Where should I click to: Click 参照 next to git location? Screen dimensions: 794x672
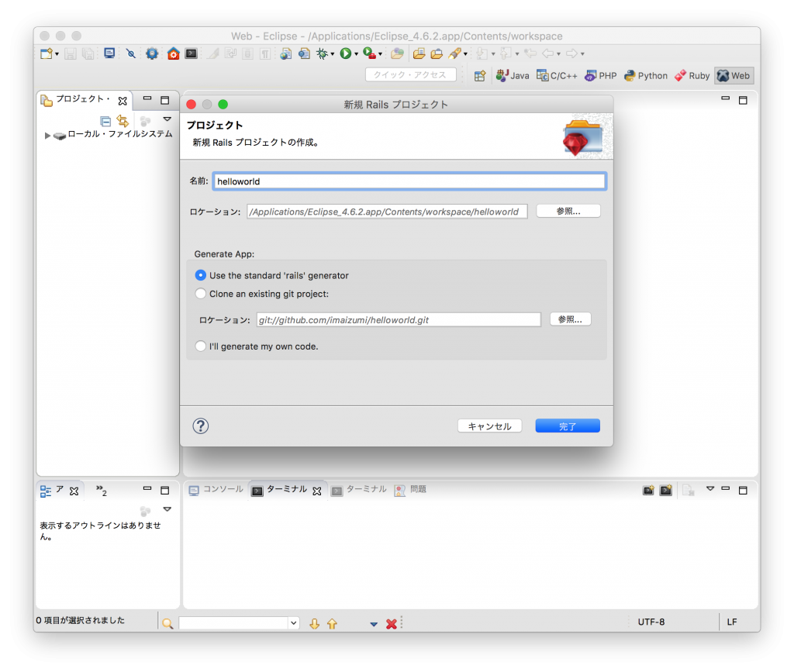click(570, 319)
